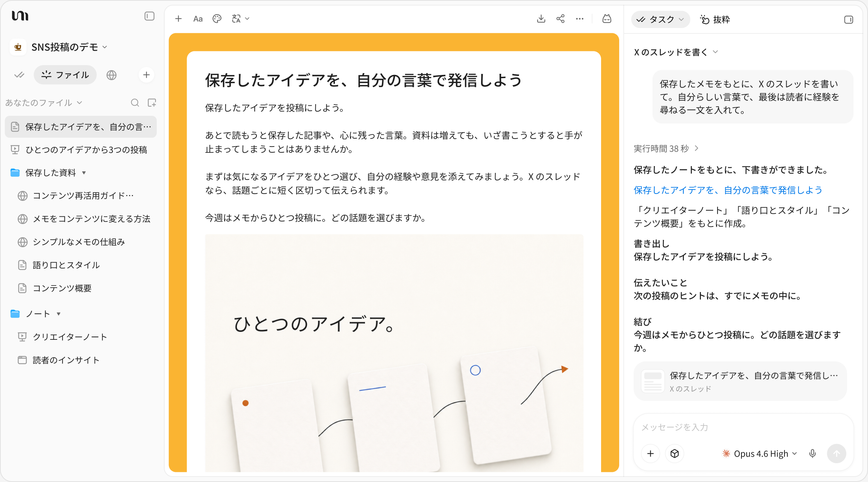Screen dimensions: 868x482
Task: Open the translate language dropdown
Action: pyautogui.click(x=241, y=19)
